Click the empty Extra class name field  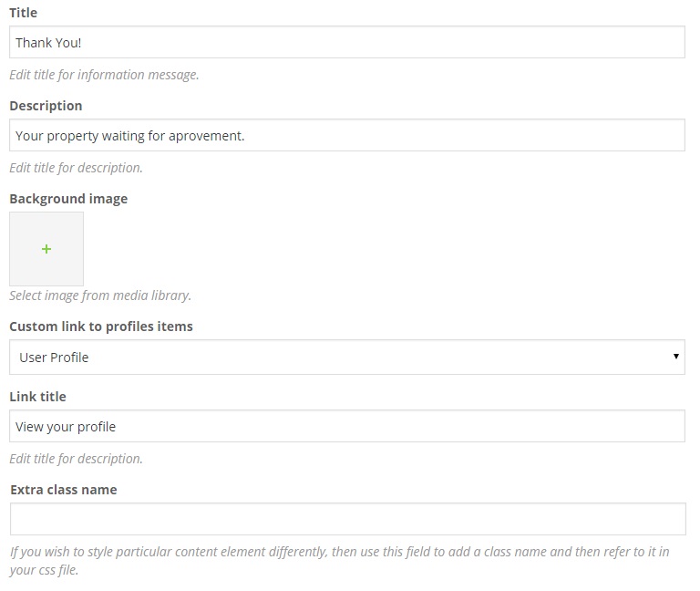pos(347,519)
